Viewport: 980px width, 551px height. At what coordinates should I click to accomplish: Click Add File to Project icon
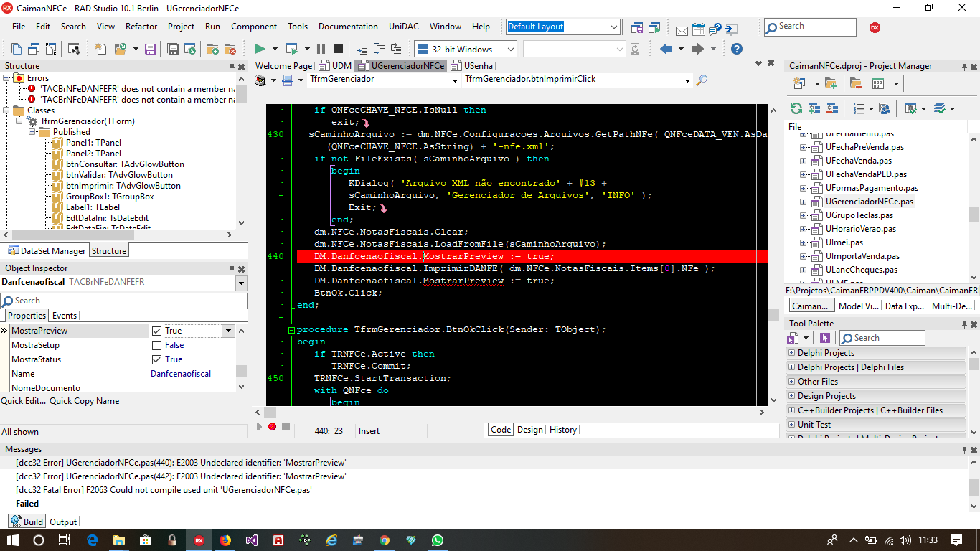pyautogui.click(x=212, y=49)
